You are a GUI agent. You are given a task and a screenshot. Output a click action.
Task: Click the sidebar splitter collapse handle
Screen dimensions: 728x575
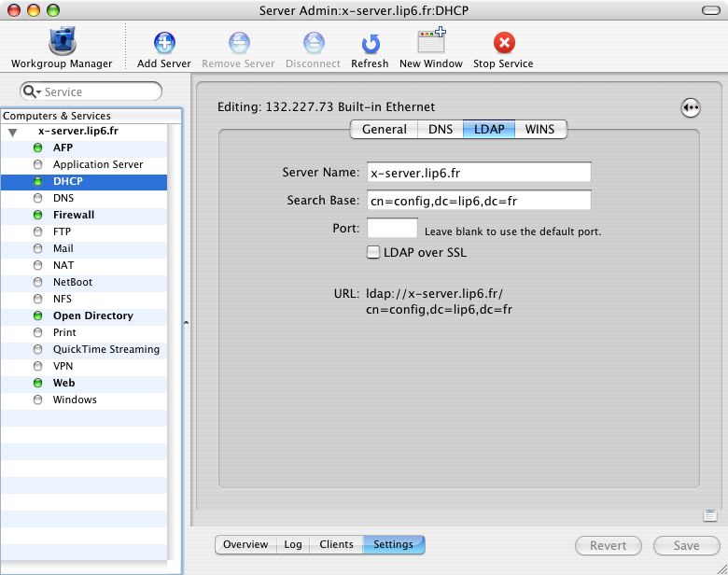pos(186,323)
